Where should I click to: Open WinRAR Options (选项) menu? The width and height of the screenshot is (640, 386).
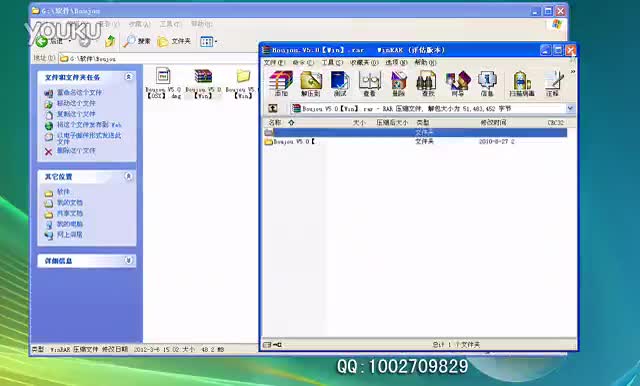(x=397, y=62)
